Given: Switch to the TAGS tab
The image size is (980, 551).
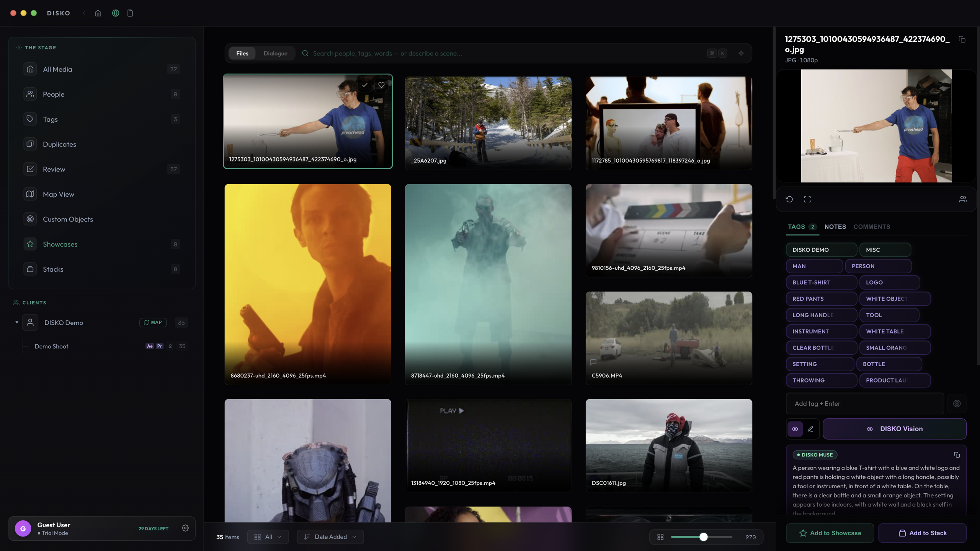Looking at the screenshot, I should pyautogui.click(x=802, y=227).
